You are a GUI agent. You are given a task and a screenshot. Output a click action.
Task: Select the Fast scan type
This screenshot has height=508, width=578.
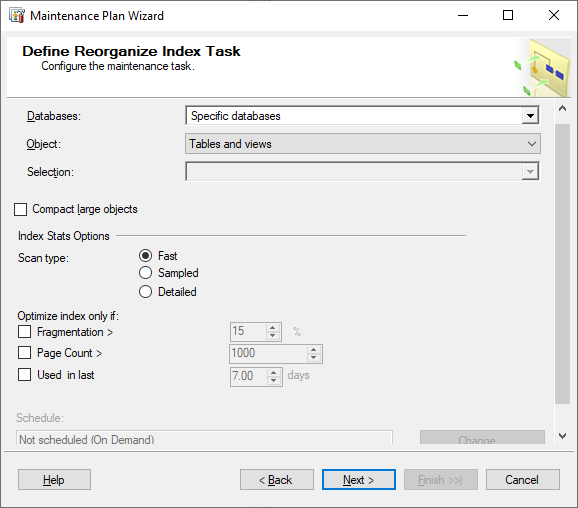click(x=145, y=255)
